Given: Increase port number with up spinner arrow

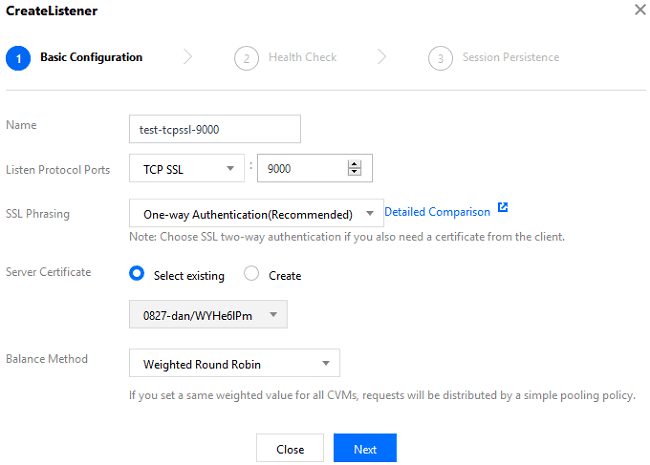Looking at the screenshot, I should [353, 164].
